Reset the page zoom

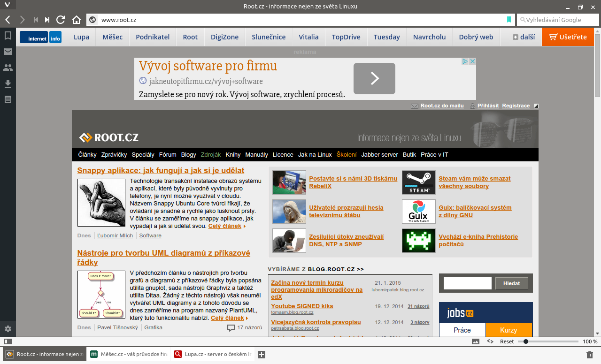507,341
